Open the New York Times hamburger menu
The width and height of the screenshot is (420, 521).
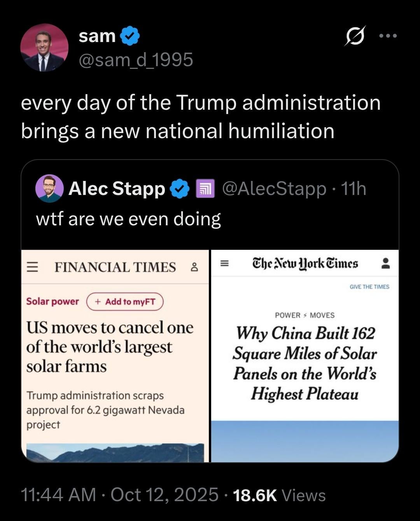click(x=224, y=263)
